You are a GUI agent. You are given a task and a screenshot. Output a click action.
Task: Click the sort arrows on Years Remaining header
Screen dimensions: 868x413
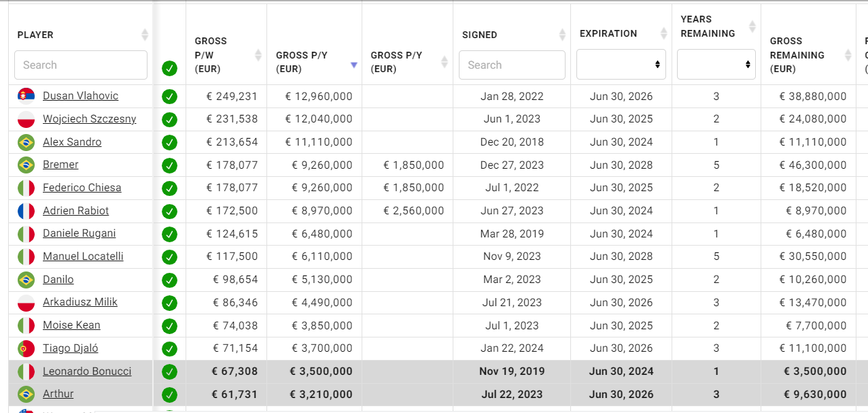[752, 27]
